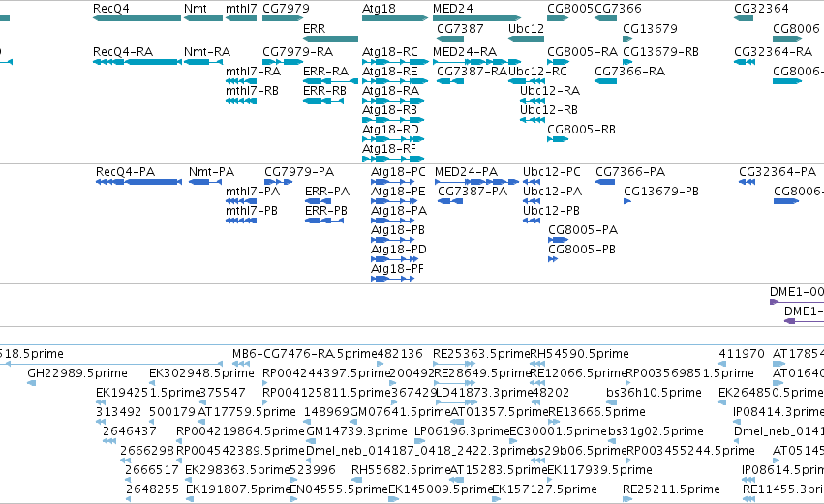This screenshot has width=824, height=504.
Task: Click the Ubc12-RA transcript label
Action: pyautogui.click(x=550, y=91)
